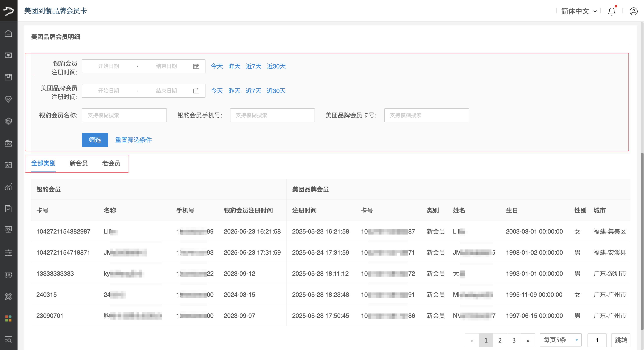Screen dimensions: 644x350
Task: Select 近7天 for 银豹会员注册时间
Action: (x=253, y=66)
